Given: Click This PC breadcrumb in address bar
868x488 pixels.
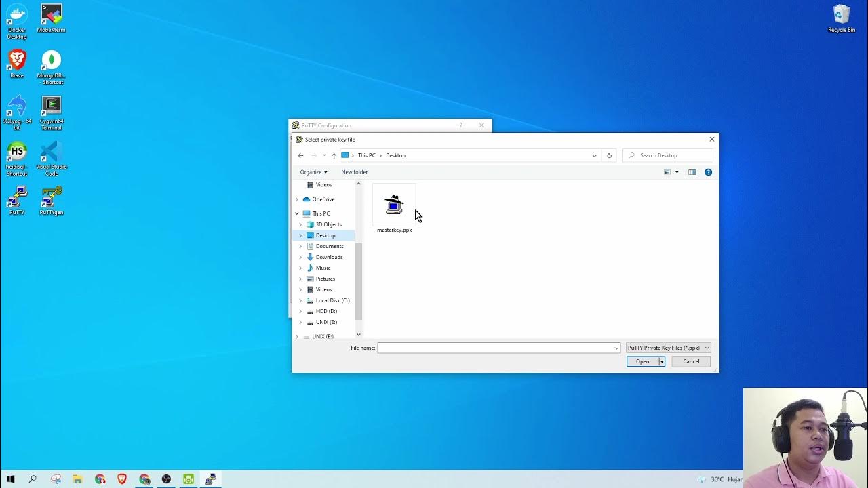Looking at the screenshot, I should click(x=366, y=155).
